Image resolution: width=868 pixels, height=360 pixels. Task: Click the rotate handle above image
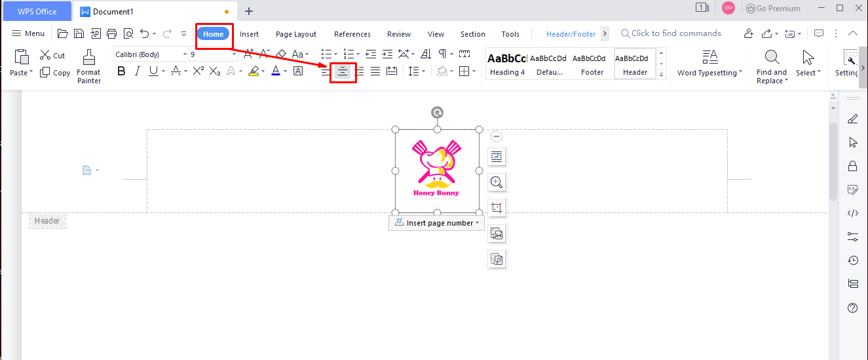(x=437, y=113)
